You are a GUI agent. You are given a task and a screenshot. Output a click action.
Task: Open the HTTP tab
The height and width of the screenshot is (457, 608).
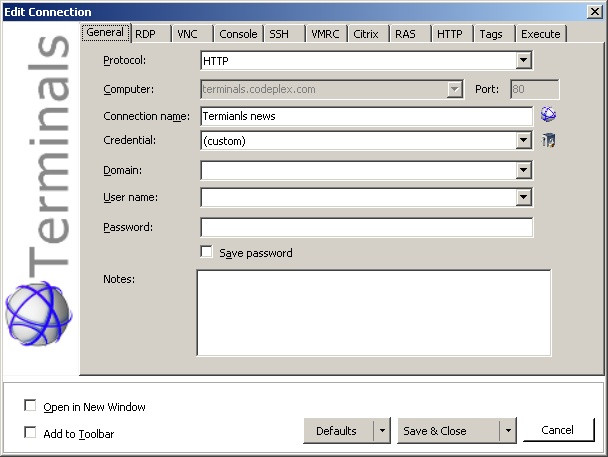click(452, 34)
